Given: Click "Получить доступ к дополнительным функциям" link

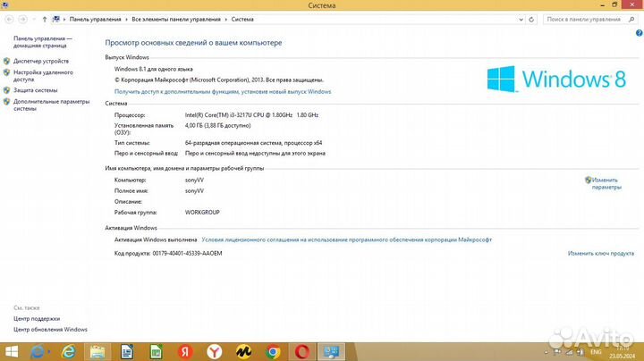Looking at the screenshot, I should tap(223, 91).
